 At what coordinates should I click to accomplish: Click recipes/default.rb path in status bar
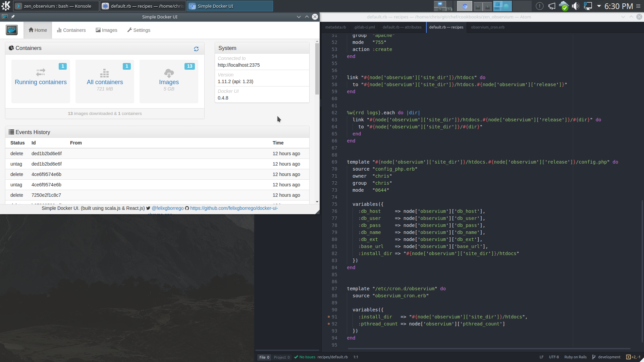(x=332, y=357)
